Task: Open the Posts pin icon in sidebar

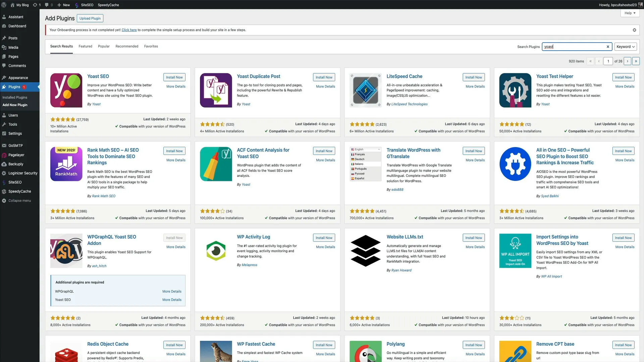Action: click(4, 38)
